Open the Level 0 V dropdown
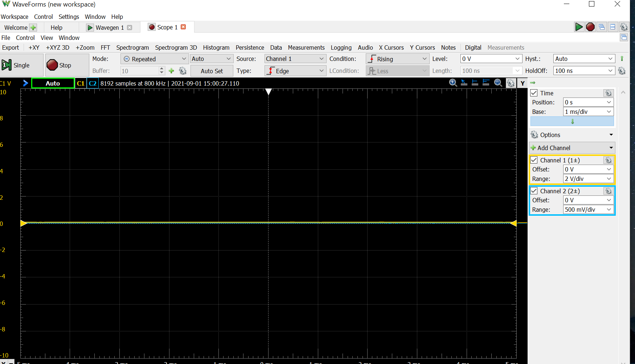 point(491,59)
